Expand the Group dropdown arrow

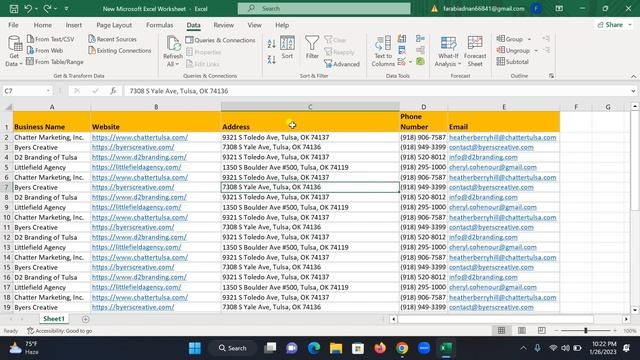click(529, 39)
